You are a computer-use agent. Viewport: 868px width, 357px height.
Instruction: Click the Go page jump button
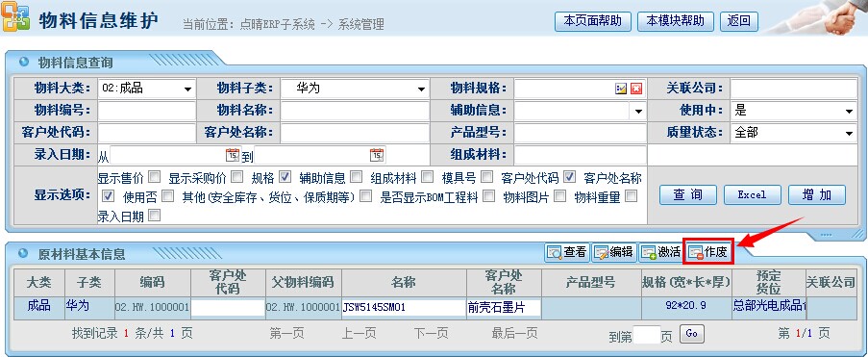[691, 333]
